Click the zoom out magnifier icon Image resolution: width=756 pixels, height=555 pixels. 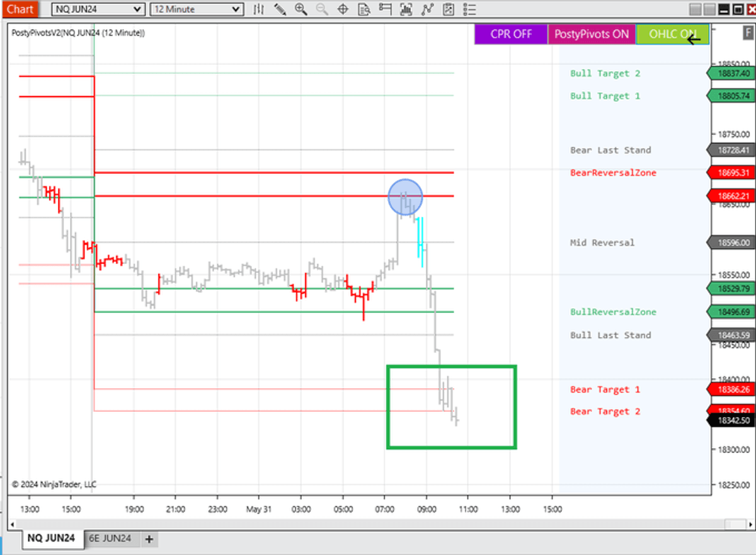[x=322, y=9]
